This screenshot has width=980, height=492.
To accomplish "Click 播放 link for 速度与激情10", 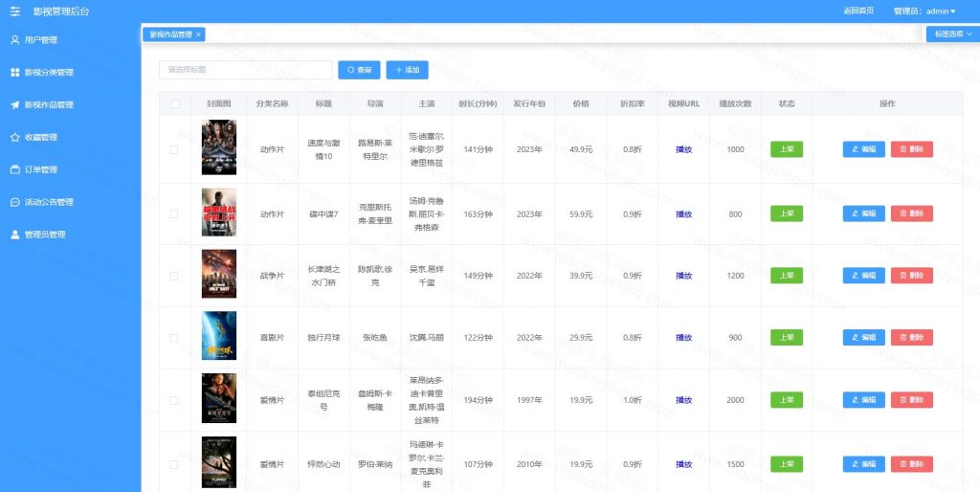I will (x=683, y=150).
